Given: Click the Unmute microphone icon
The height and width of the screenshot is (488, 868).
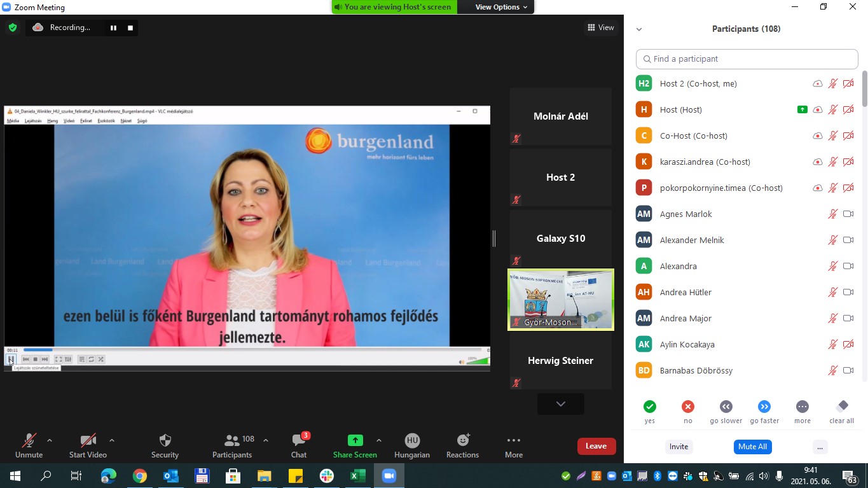Looking at the screenshot, I should point(29,440).
